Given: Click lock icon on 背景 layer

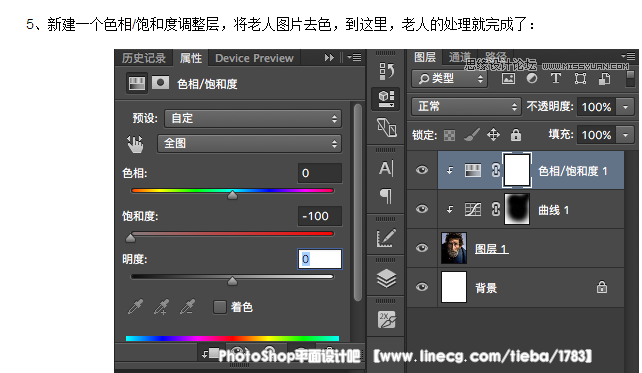Looking at the screenshot, I should 601,287.
